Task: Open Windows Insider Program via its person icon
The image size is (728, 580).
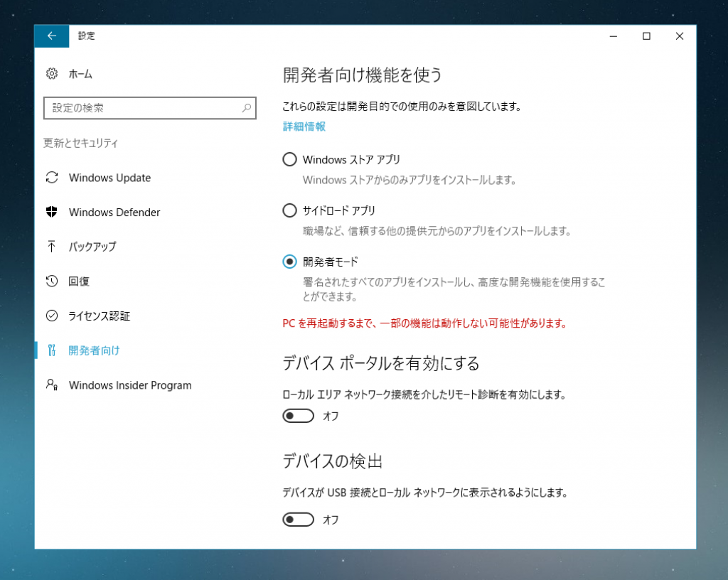Action: pos(50,385)
